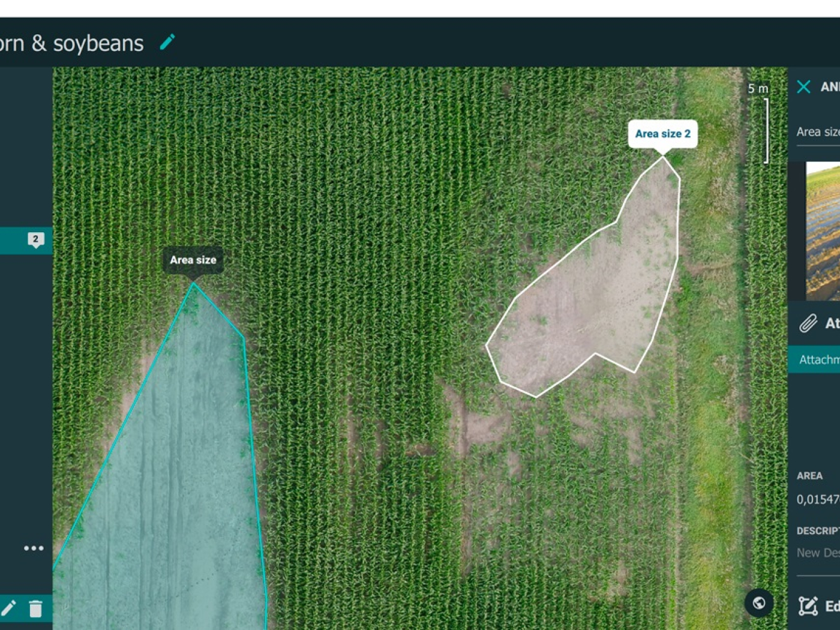The height and width of the screenshot is (630, 840).
Task: Open the three-dot more options menu
Action: pyautogui.click(x=34, y=548)
